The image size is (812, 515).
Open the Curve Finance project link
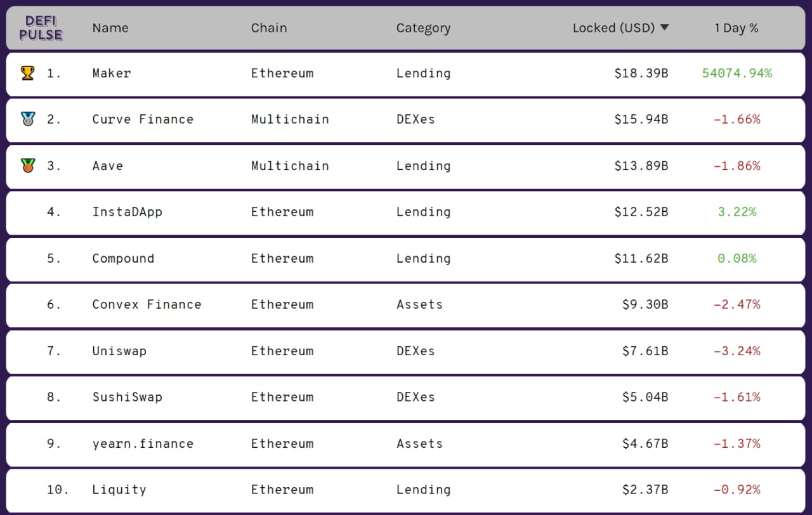(x=143, y=119)
